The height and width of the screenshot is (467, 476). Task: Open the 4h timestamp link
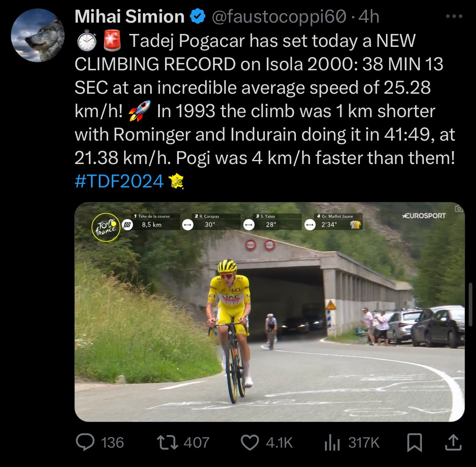pyautogui.click(x=369, y=17)
